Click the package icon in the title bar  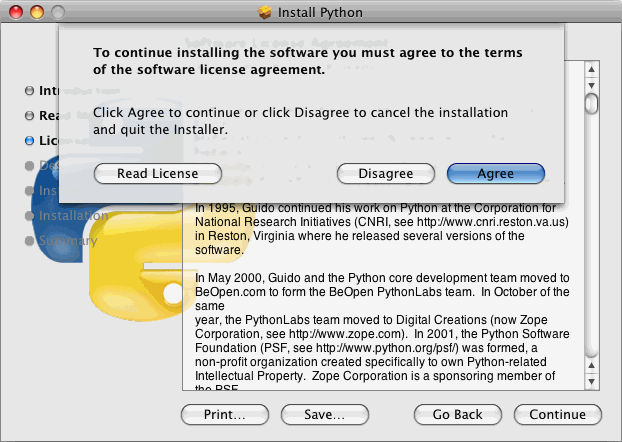click(265, 12)
